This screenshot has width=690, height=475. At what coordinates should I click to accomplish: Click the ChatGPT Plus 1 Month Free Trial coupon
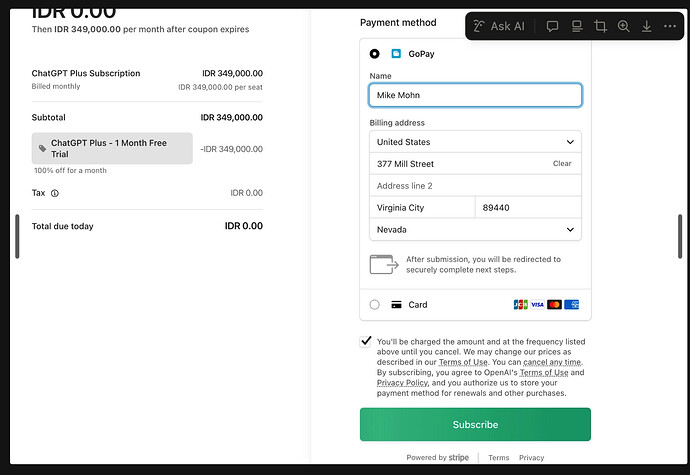coord(112,148)
